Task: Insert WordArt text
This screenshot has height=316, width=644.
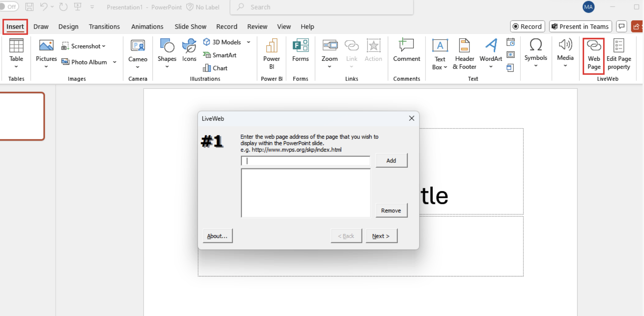Action: click(491, 54)
